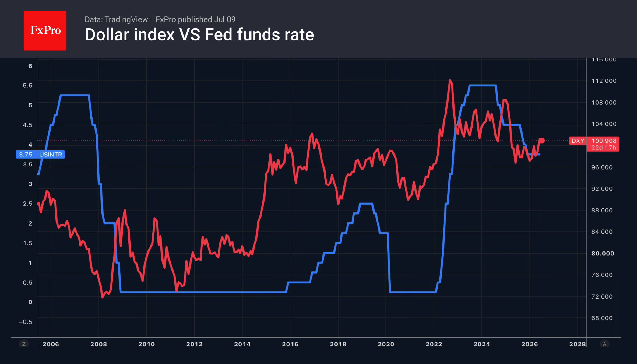The image size is (637, 364).
Task: Select the DXY price label tag
Action: pos(578,141)
